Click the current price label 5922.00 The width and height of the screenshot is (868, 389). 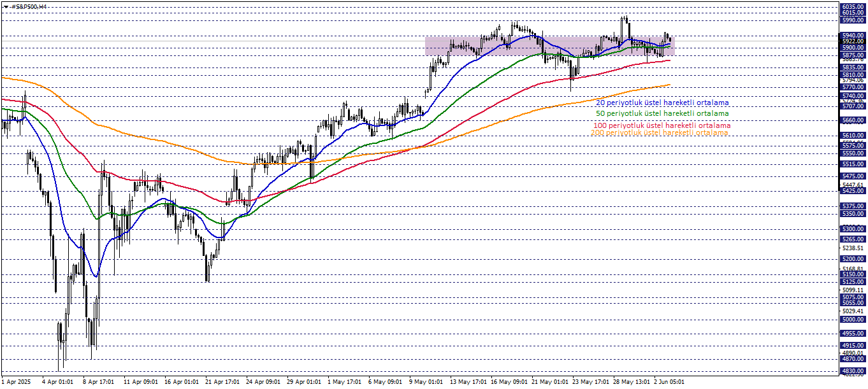click(853, 41)
